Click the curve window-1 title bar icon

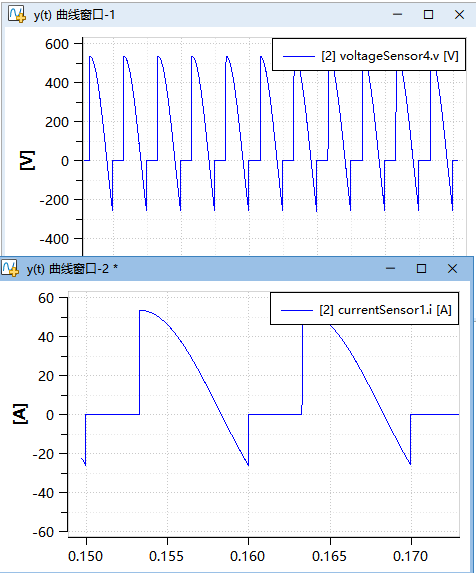[17, 15]
